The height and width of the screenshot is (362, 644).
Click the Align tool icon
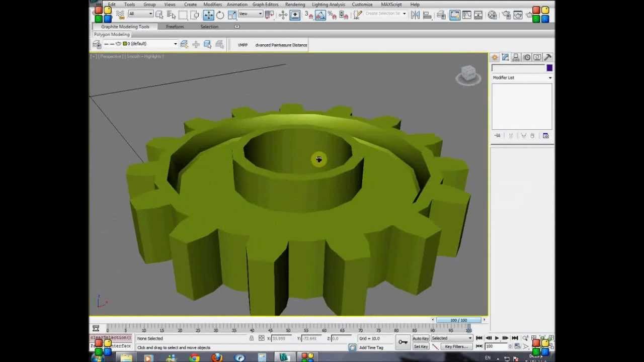coord(427,15)
